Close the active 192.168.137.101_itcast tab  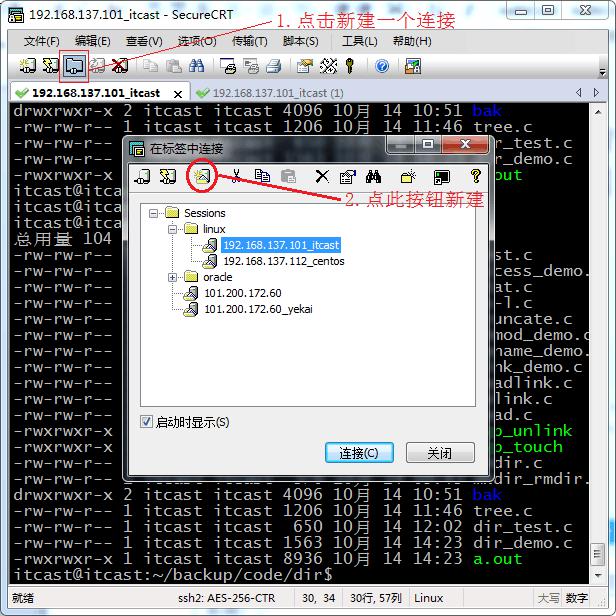click(x=178, y=94)
